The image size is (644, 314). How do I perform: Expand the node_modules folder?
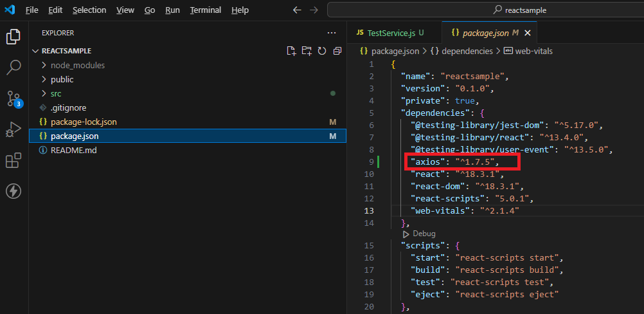coord(77,65)
